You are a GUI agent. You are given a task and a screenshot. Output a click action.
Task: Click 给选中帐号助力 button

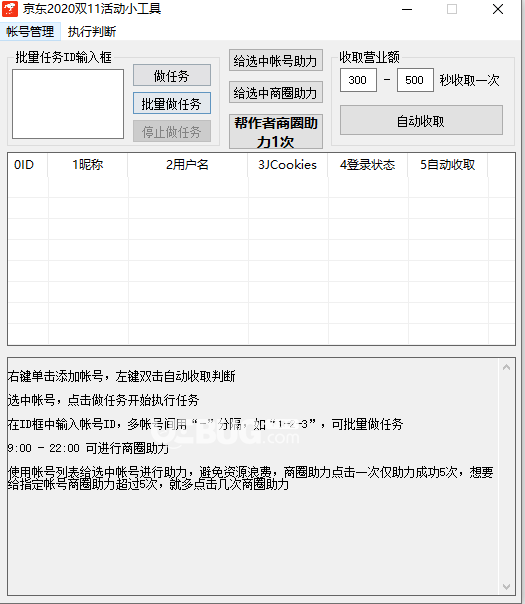276,60
